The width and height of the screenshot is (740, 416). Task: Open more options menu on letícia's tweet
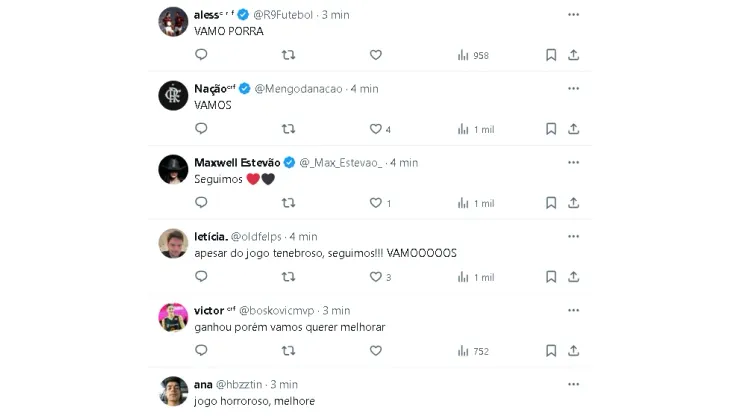(573, 236)
